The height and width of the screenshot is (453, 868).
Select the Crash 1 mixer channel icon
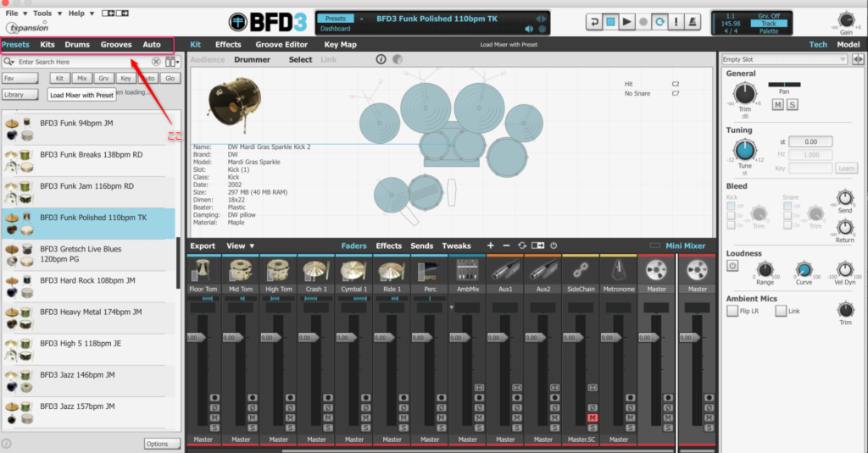click(316, 270)
